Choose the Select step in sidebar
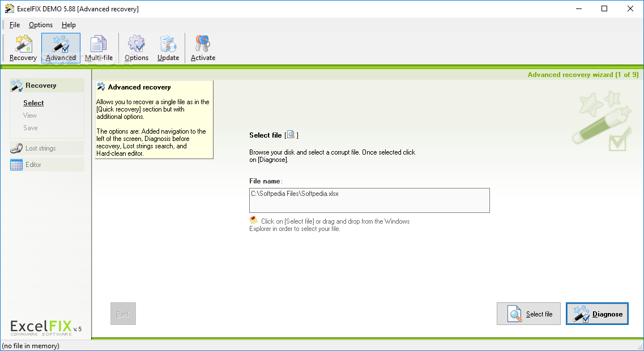The image size is (644, 351). point(33,103)
